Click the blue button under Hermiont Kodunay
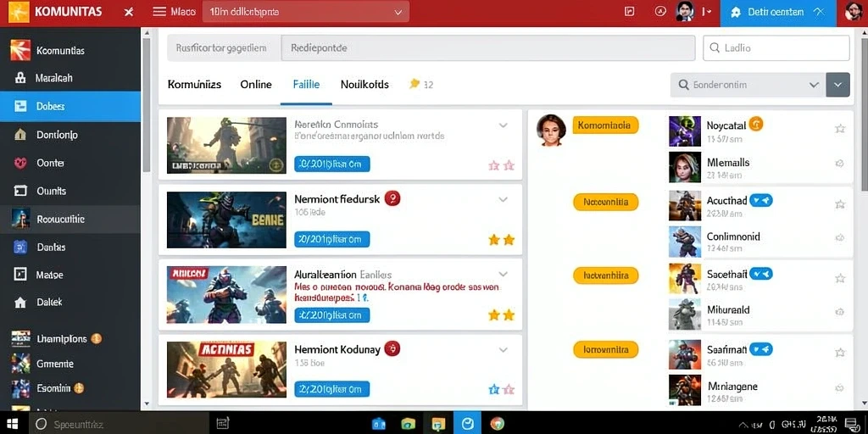The width and height of the screenshot is (868, 434). point(332,389)
